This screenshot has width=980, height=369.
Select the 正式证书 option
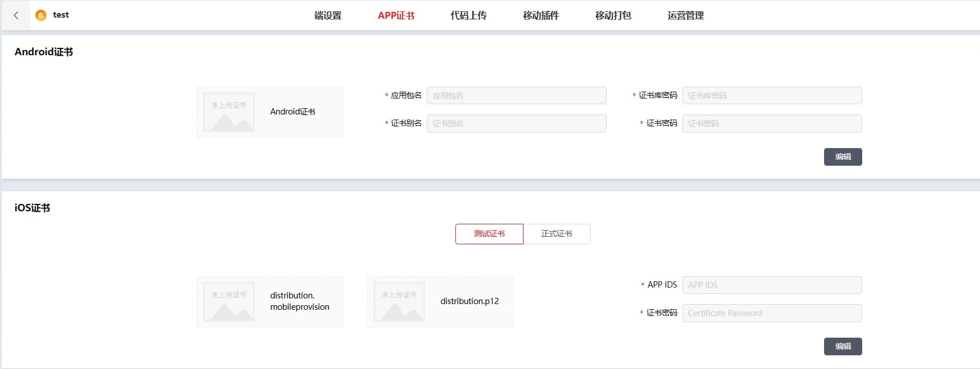pyautogui.click(x=557, y=234)
